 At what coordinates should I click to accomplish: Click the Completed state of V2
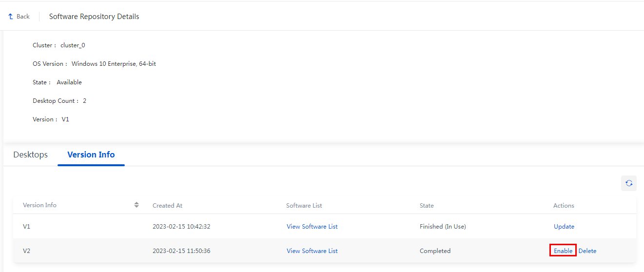point(435,251)
